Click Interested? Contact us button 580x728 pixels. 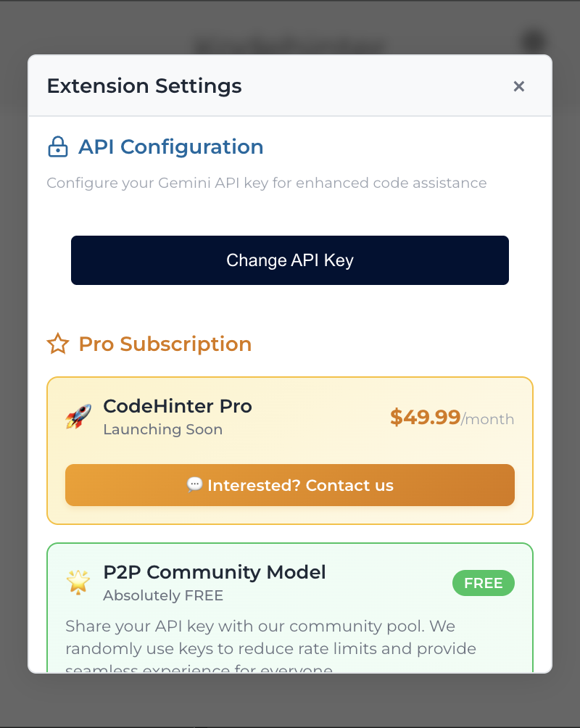coord(290,485)
